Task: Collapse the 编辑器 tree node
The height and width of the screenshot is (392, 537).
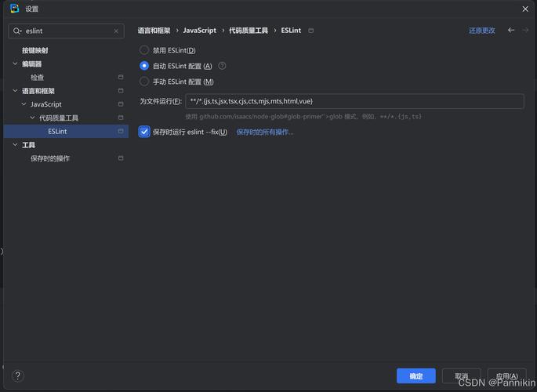Action: pos(15,64)
